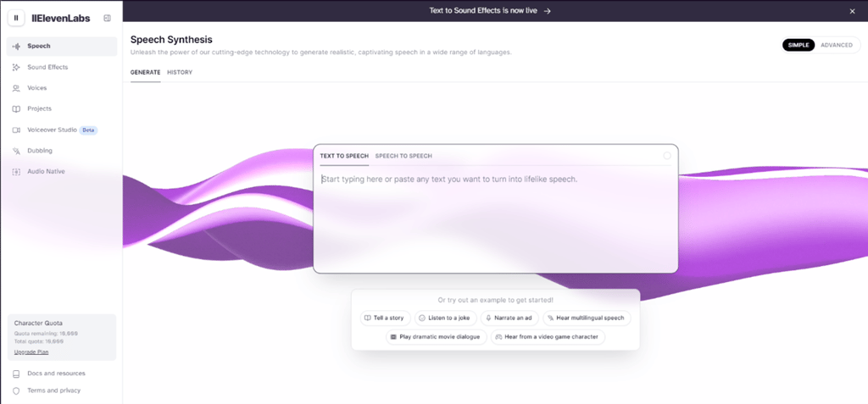Collapse the sidebar with the panel icon
This screenshot has height=404, width=868.
pyautogui.click(x=108, y=18)
